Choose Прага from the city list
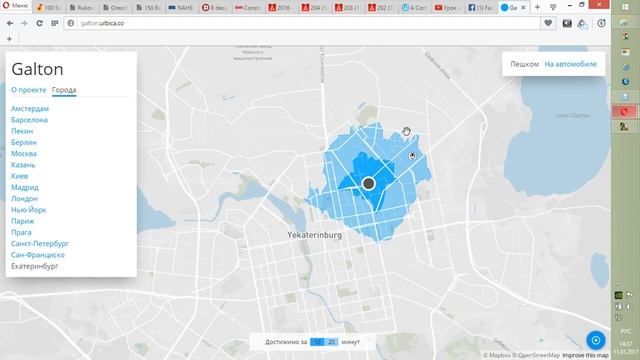 pos(21,232)
